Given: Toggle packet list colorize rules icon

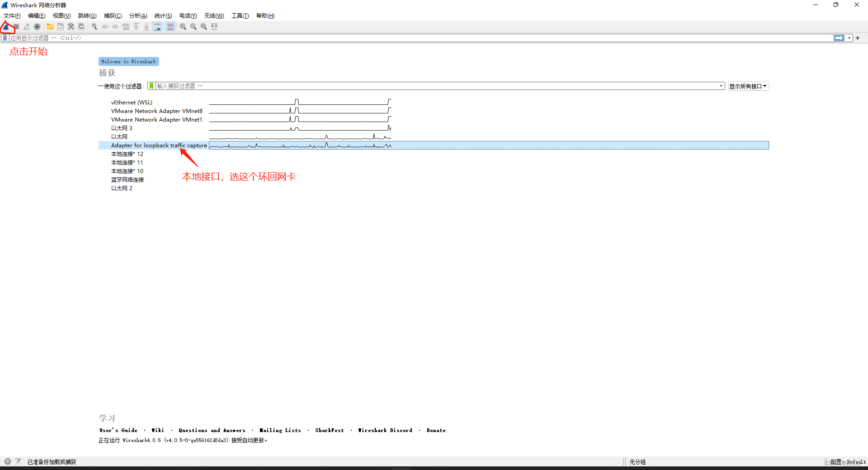Looking at the screenshot, I should (x=170, y=27).
